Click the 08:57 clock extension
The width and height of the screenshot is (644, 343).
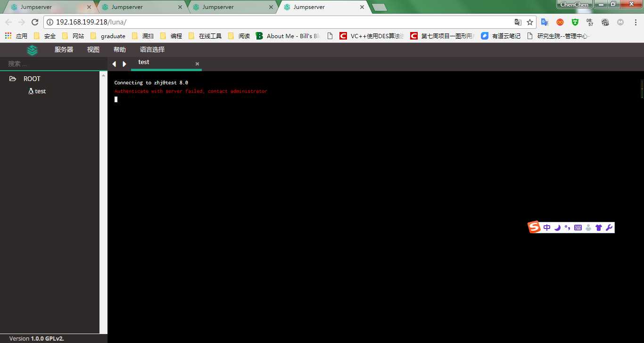[x=590, y=22]
